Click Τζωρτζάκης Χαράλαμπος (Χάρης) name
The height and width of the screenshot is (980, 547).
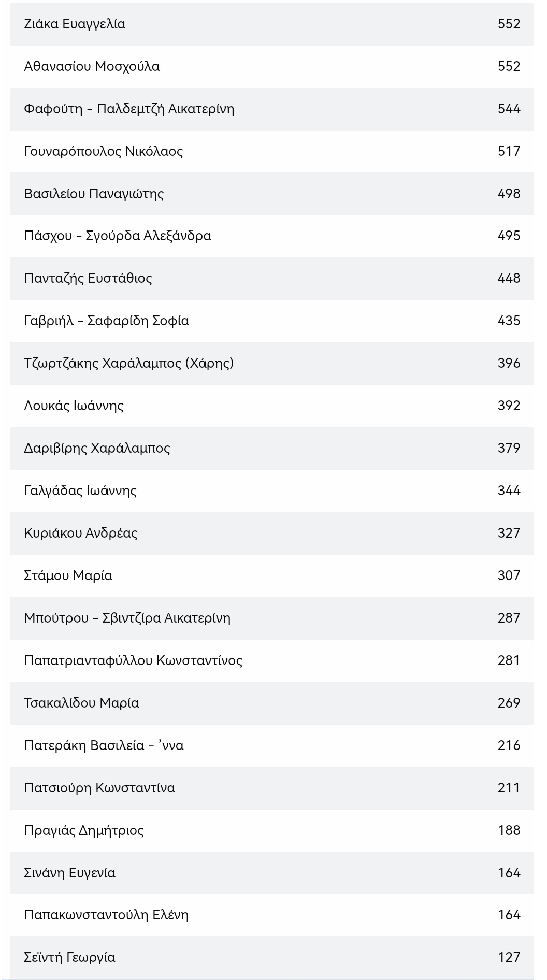(x=129, y=363)
